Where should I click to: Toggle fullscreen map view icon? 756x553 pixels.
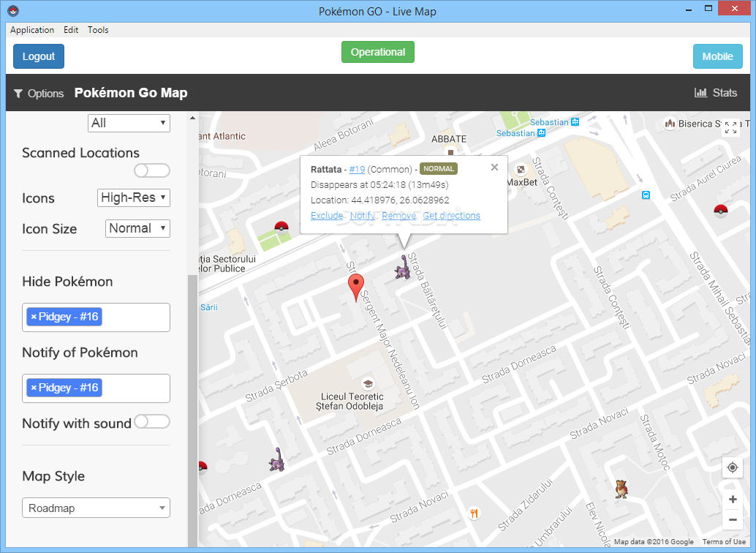(x=730, y=127)
